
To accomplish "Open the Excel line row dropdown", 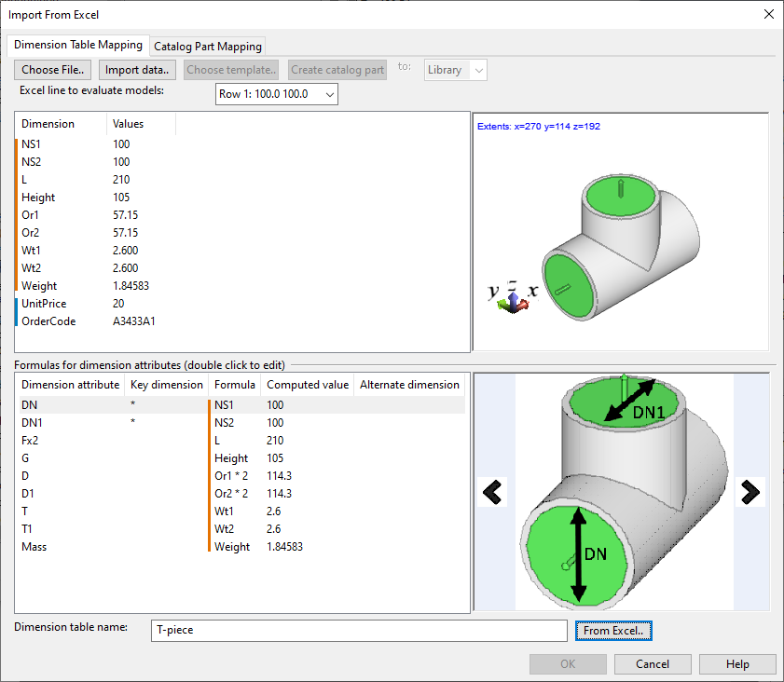I will coord(276,94).
